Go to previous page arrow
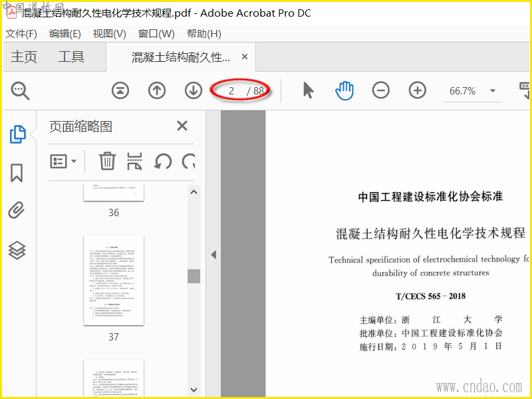Viewport: 532px width, 399px height. 157,90
